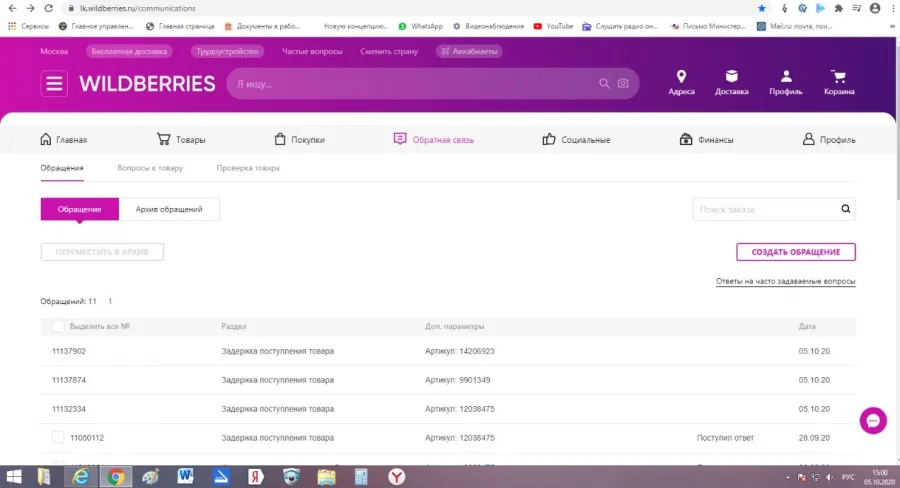The image size is (900, 488).
Task: Open Архив обращений tab
Action: (169, 209)
